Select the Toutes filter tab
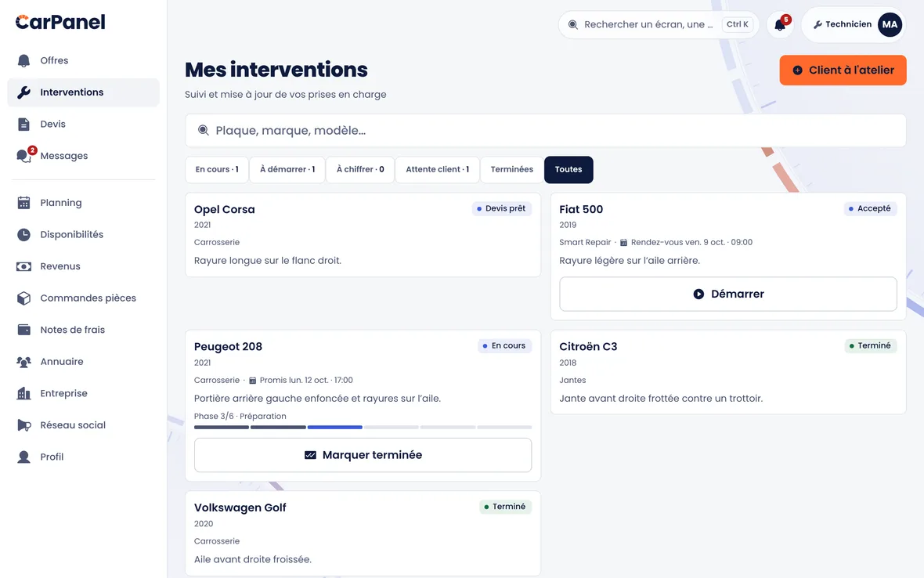This screenshot has width=924, height=578. pyautogui.click(x=568, y=170)
